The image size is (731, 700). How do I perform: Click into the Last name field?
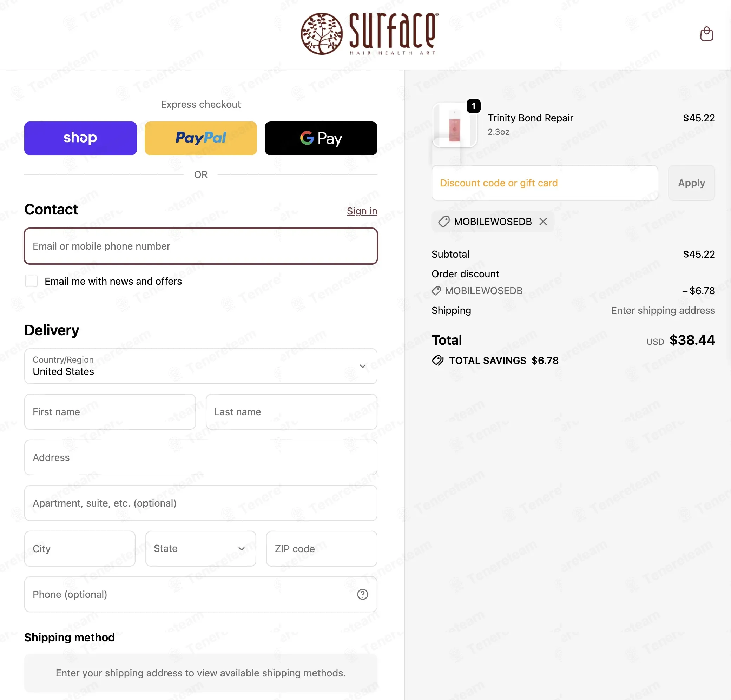(x=291, y=412)
